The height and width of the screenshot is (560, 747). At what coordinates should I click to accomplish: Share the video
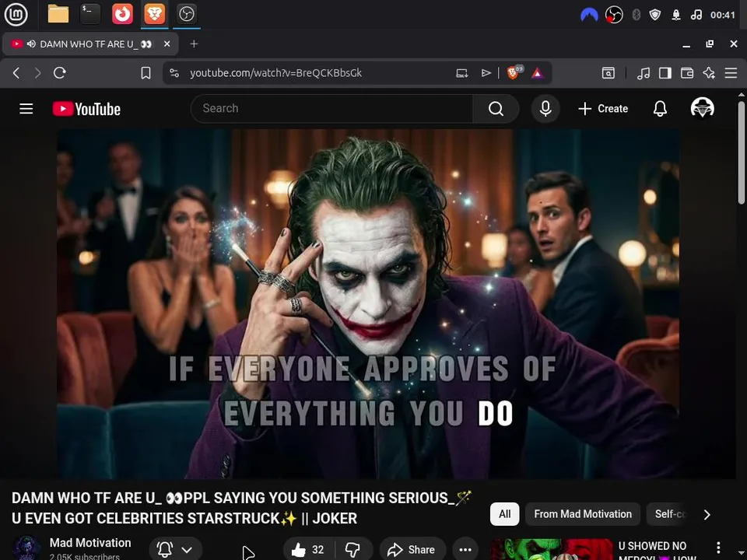(412, 550)
